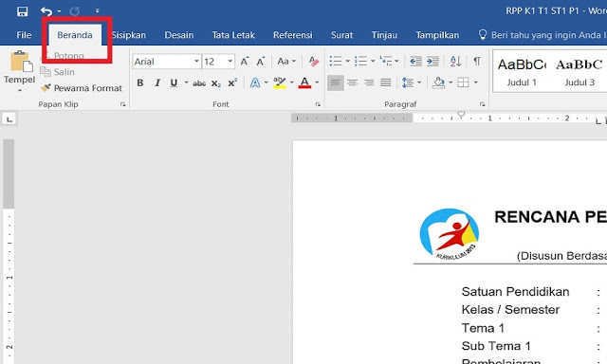Click the Sort A-Z icon
This screenshot has height=364, width=607.
point(455,61)
